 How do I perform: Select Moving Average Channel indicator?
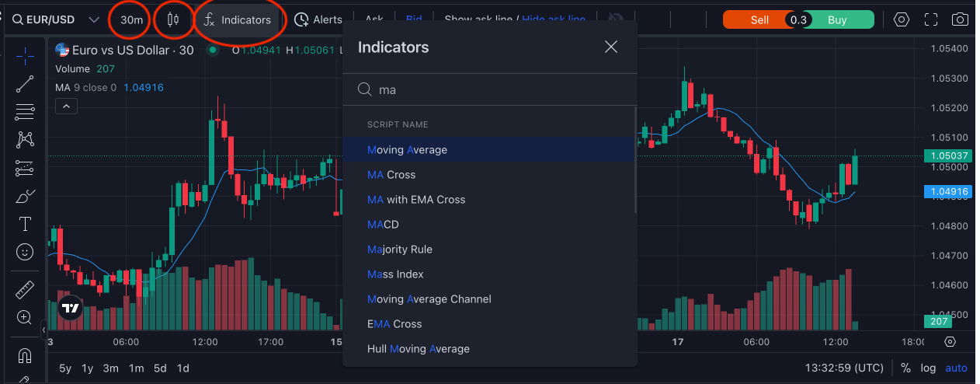point(488,298)
